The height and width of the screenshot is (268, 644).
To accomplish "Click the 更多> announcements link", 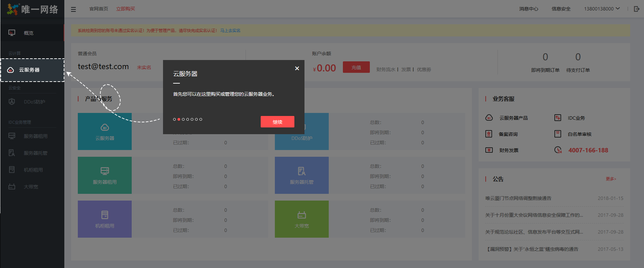I will 611,179.
